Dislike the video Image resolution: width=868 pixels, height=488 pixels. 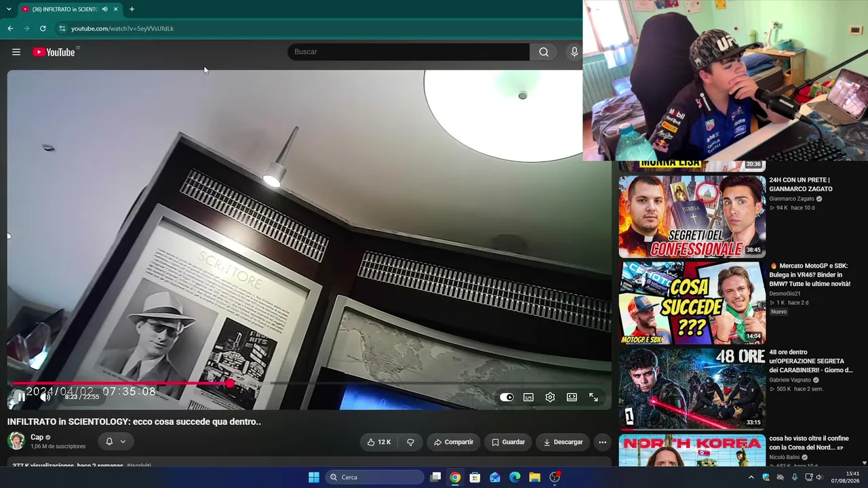tap(410, 442)
